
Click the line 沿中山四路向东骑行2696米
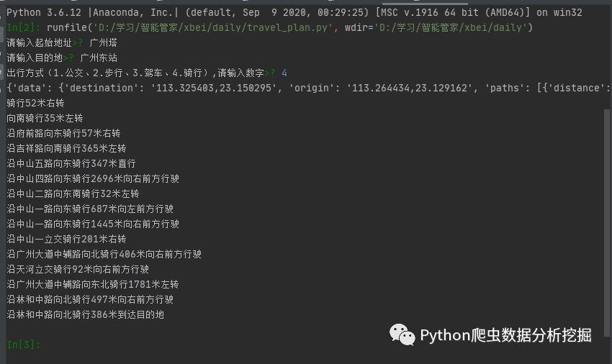tap(93, 178)
